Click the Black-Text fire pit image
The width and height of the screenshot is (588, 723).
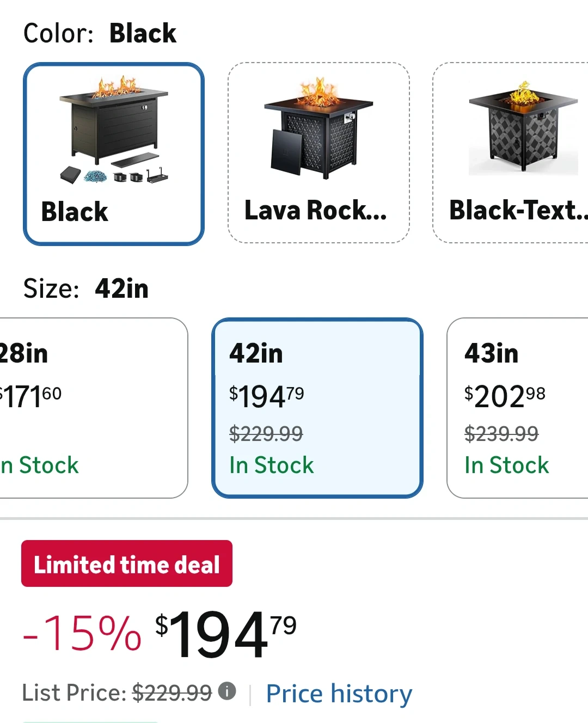[x=523, y=128]
